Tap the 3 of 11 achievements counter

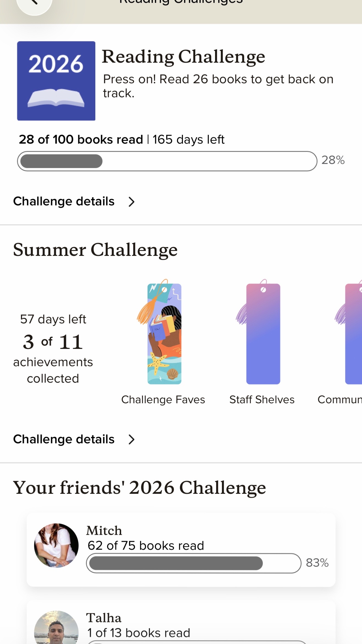[x=53, y=342]
